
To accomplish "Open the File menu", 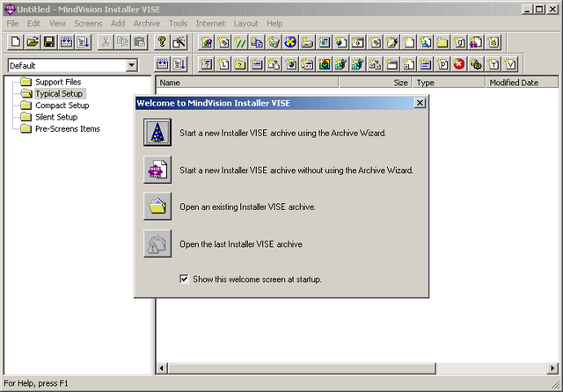I will 12,24.
